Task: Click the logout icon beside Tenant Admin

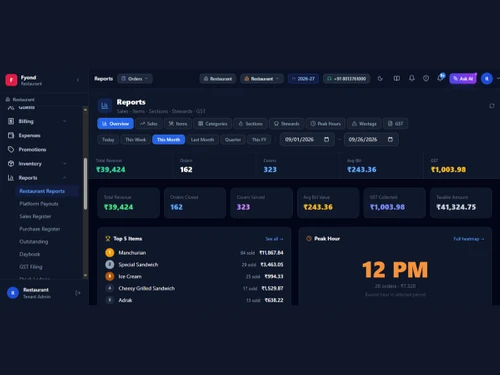Action: [78, 293]
